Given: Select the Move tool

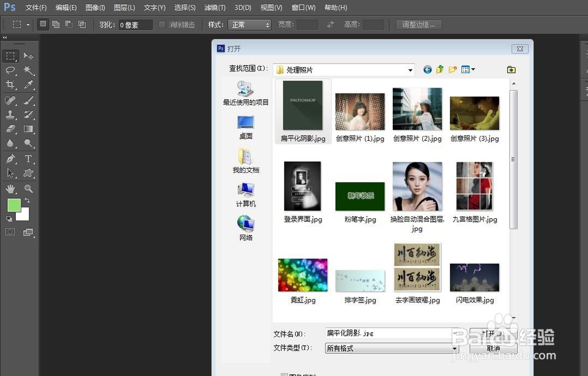Looking at the screenshot, I should point(29,56).
